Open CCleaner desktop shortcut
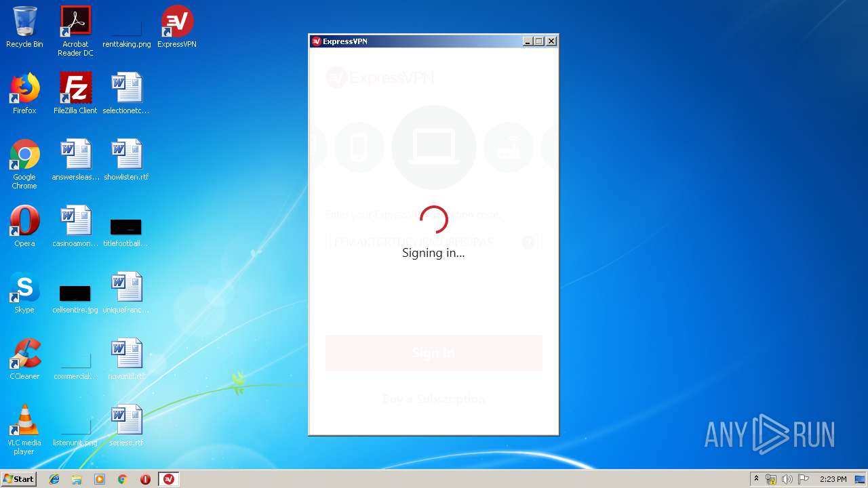The width and height of the screenshot is (868, 488). pyautogui.click(x=24, y=359)
